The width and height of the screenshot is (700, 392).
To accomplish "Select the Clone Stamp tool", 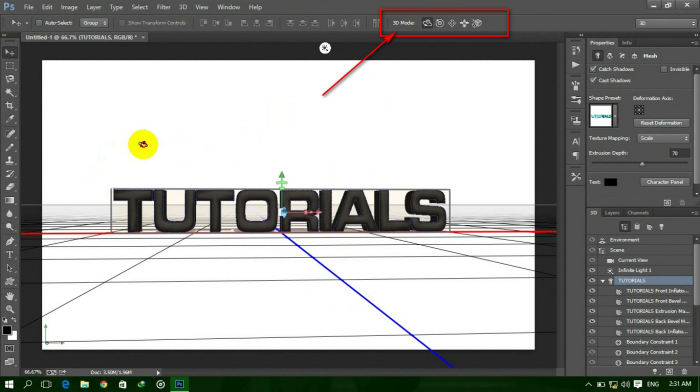I will click(x=9, y=160).
